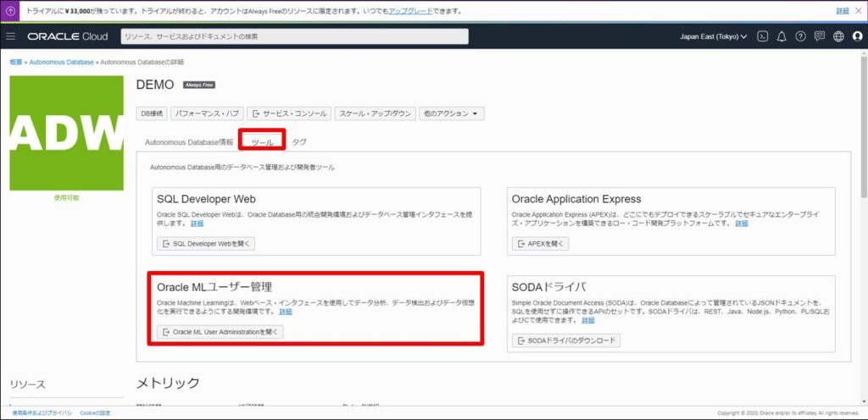Screen dimensions: 868x420
Task: Open the feedback chat icon
Action: 819,36
